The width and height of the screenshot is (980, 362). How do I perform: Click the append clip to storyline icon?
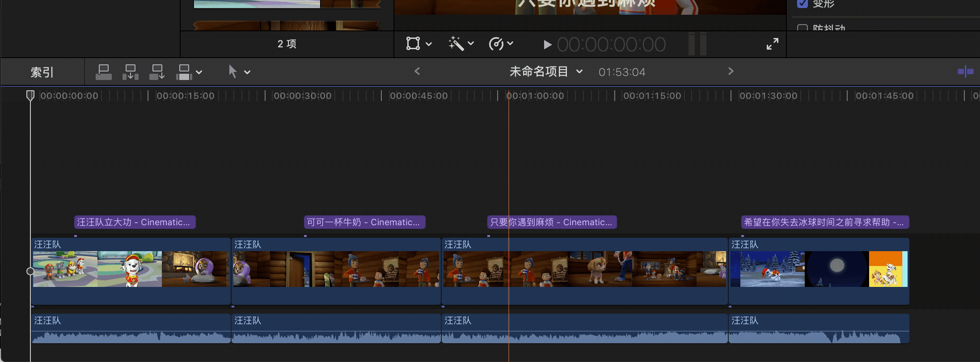[157, 72]
